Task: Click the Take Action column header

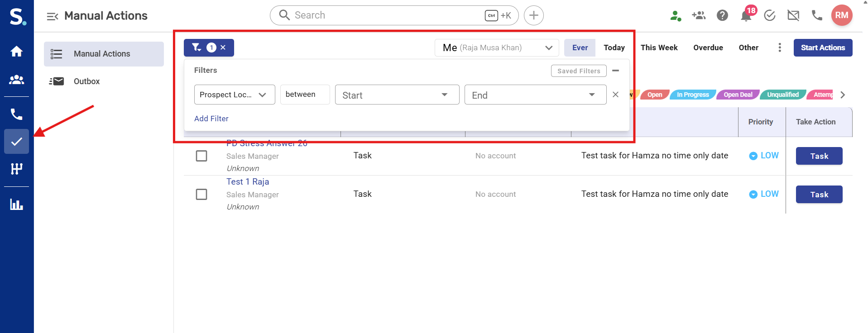Action: (x=816, y=122)
